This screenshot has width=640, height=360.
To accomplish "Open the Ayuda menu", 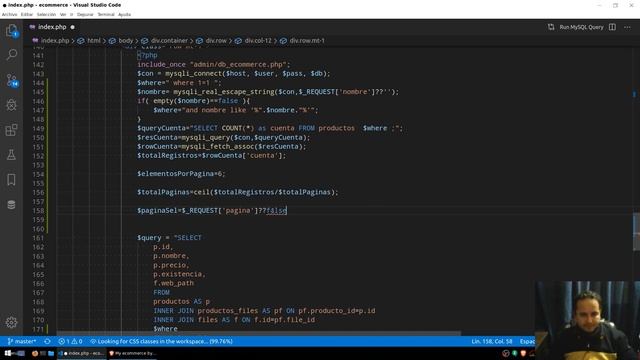I will click(124, 14).
